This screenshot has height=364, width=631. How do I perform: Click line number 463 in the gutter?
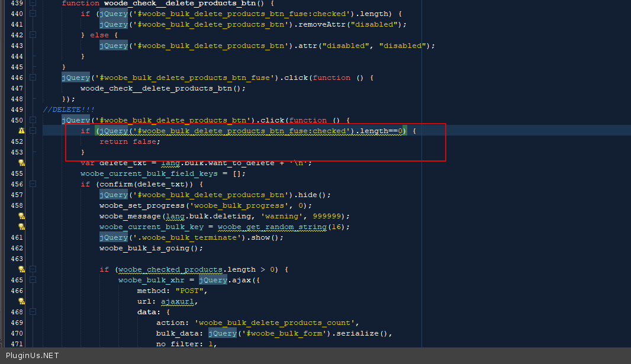pos(17,259)
